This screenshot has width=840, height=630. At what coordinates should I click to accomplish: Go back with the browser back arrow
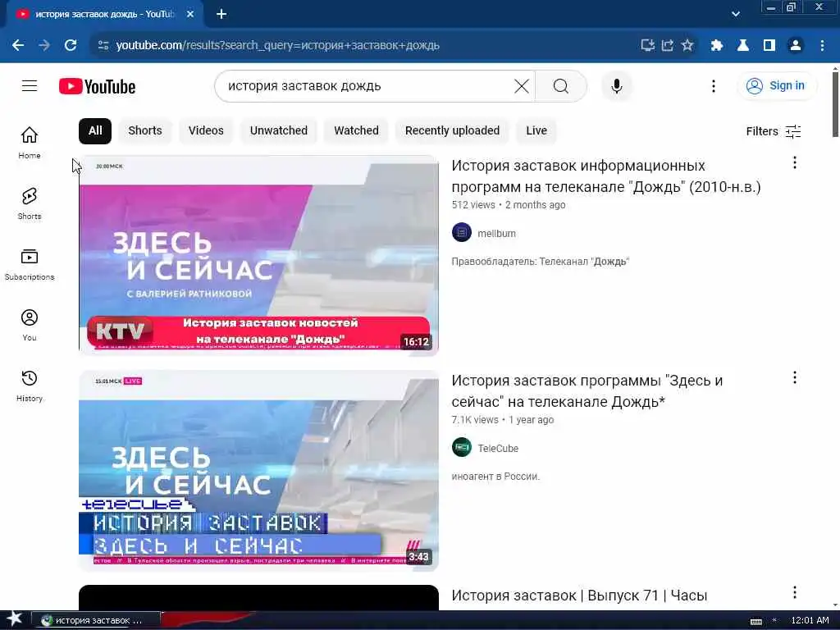pyautogui.click(x=18, y=46)
